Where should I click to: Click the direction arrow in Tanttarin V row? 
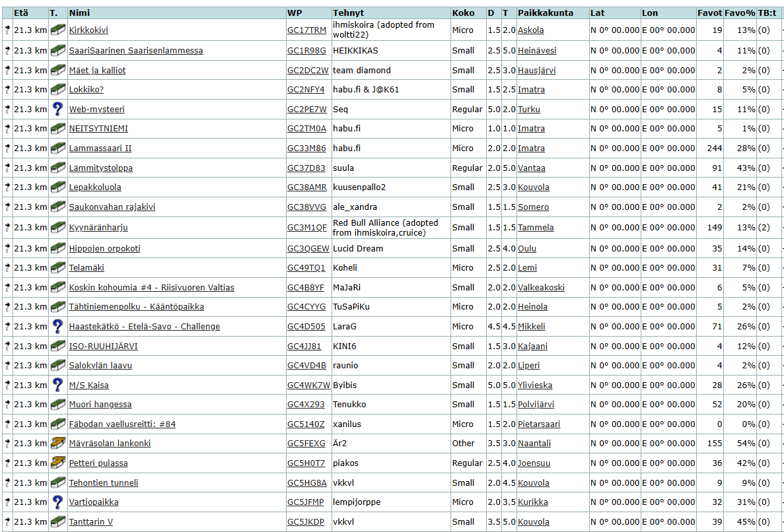coord(7,521)
